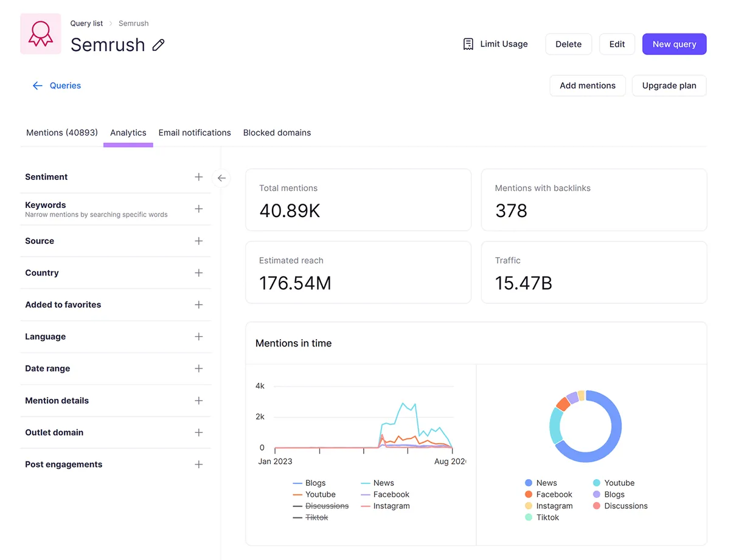
Task: Go back to Queries
Action: 65,86
